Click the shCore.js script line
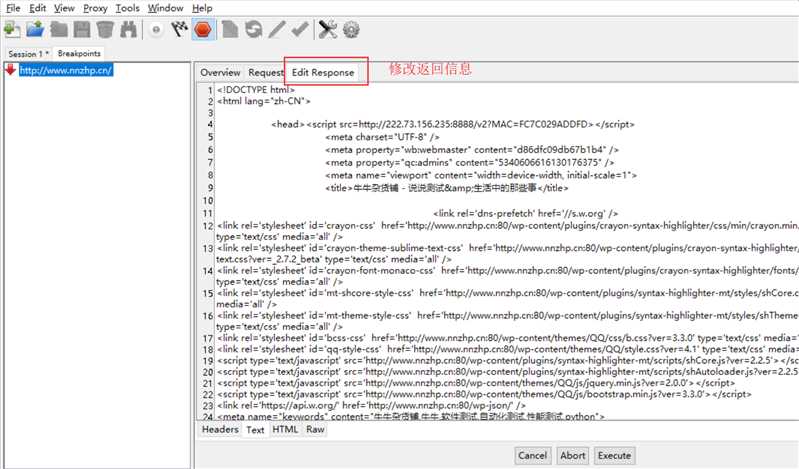This screenshot has width=799, height=469. (x=508, y=360)
